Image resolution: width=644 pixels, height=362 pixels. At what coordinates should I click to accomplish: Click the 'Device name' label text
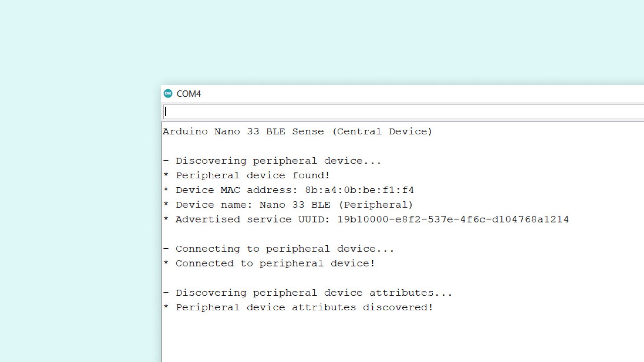214,205
